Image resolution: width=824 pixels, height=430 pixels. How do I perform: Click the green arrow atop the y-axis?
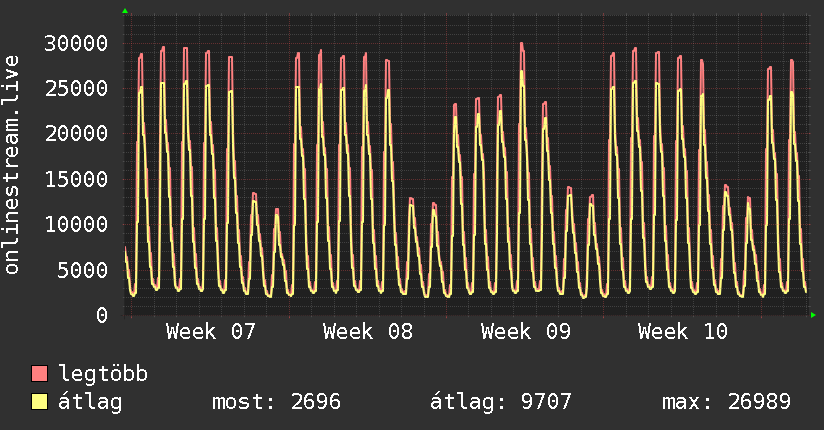[125, 11]
